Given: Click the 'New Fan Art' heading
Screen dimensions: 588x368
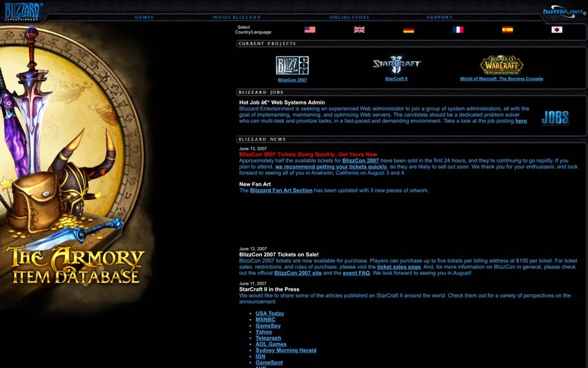Looking at the screenshot, I should [255, 185].
